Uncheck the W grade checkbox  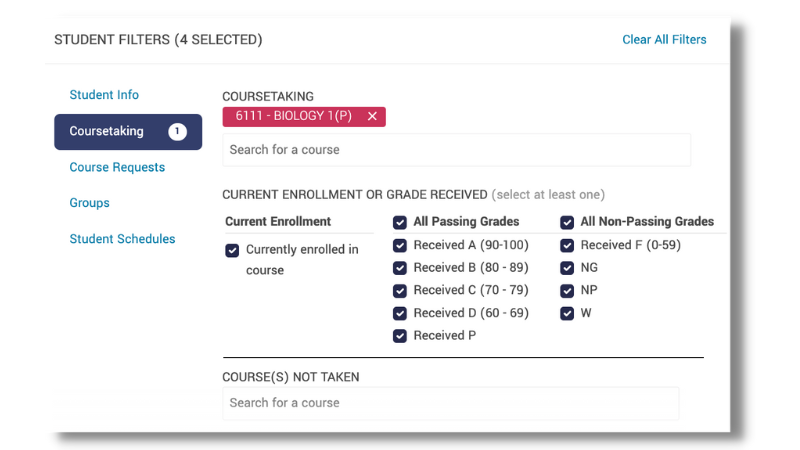point(567,313)
